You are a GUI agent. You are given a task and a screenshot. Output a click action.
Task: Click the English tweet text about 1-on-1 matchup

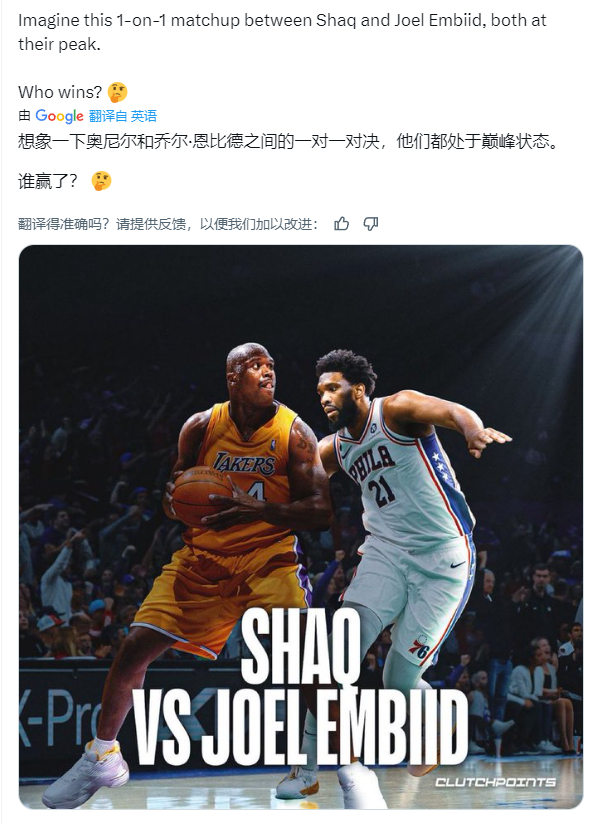(x=282, y=32)
